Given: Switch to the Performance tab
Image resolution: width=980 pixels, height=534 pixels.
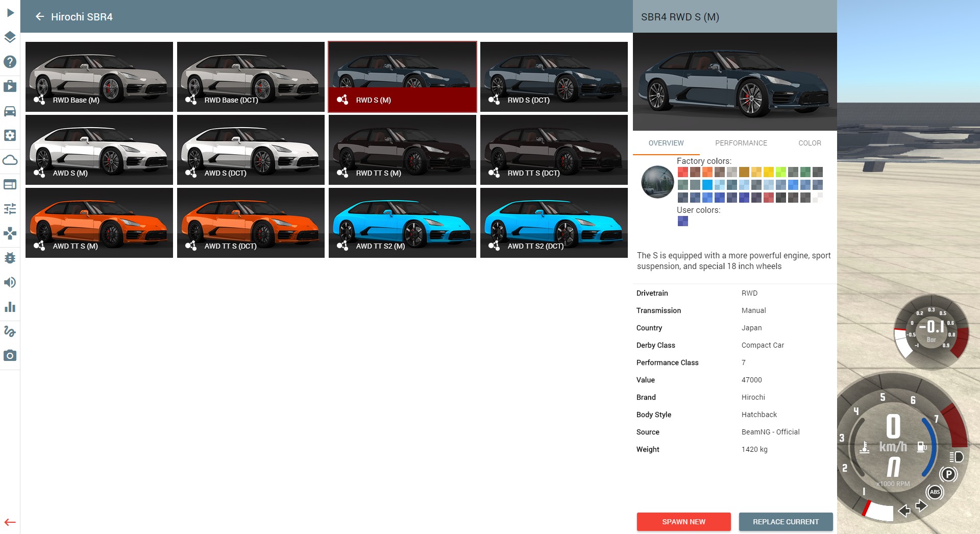Looking at the screenshot, I should 741,143.
